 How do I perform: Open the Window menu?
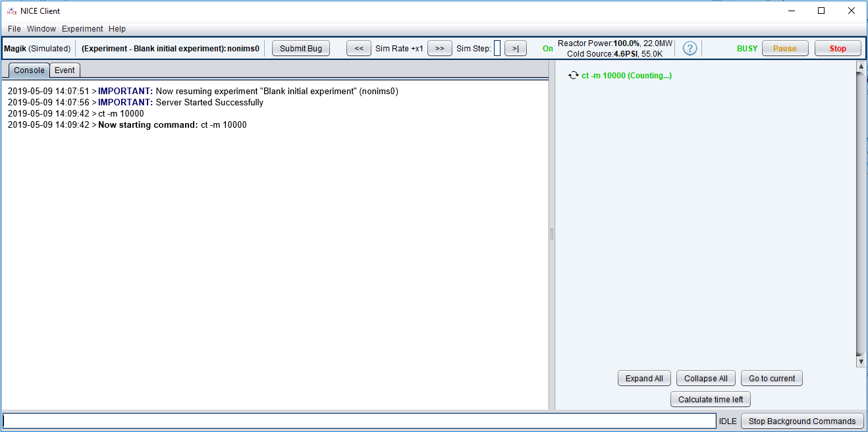click(x=41, y=29)
